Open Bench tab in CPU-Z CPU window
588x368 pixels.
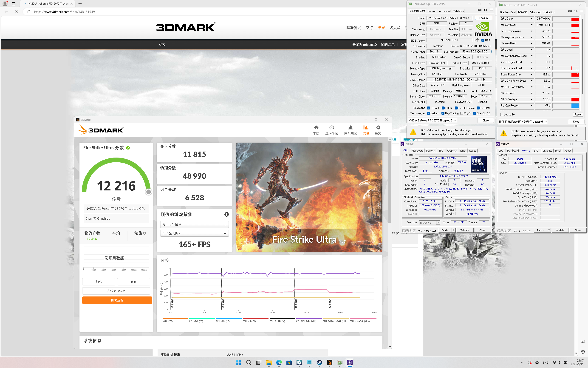click(x=463, y=151)
